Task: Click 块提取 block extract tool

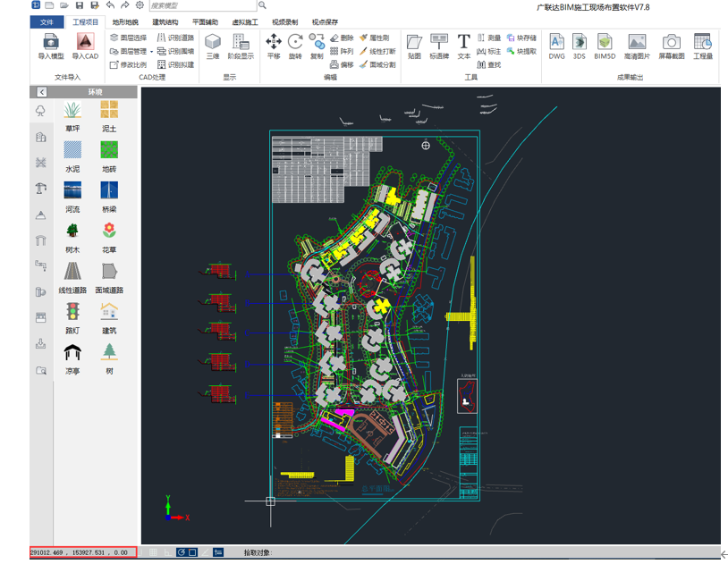Action: tap(521, 51)
